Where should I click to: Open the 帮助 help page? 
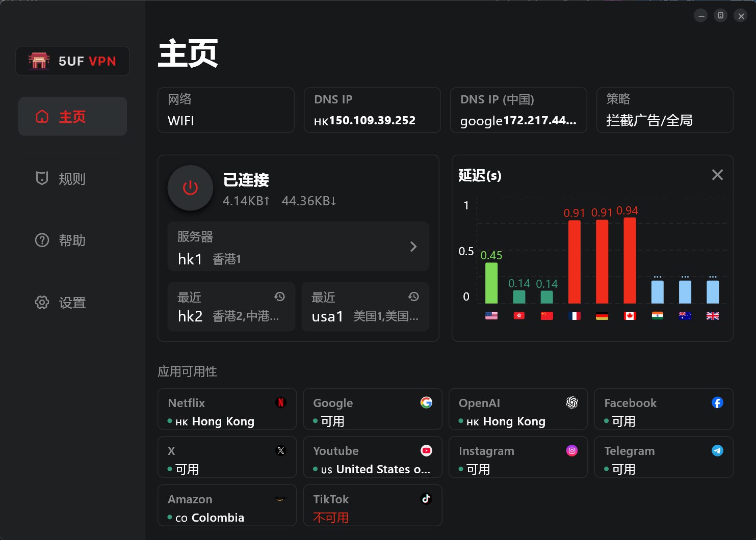click(x=72, y=240)
